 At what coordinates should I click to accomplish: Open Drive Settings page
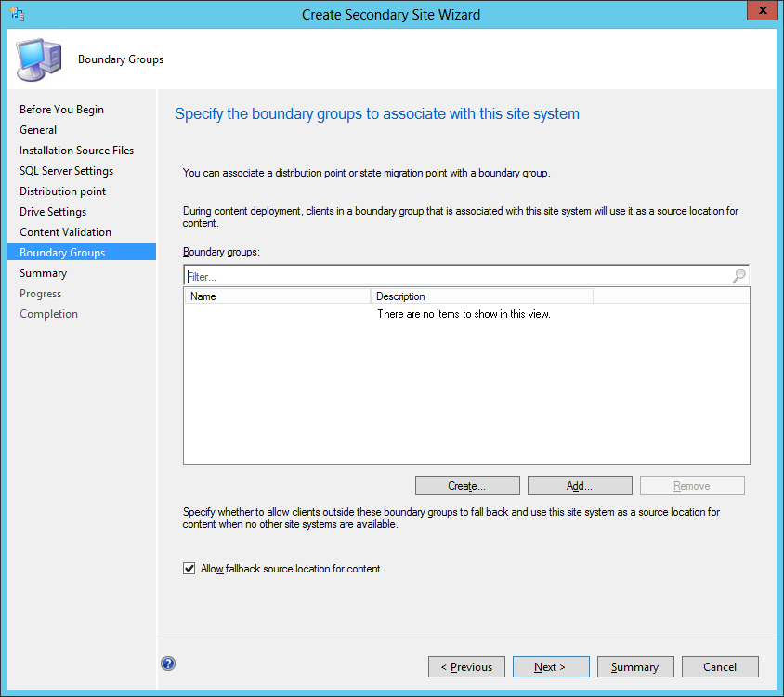pyautogui.click(x=53, y=212)
